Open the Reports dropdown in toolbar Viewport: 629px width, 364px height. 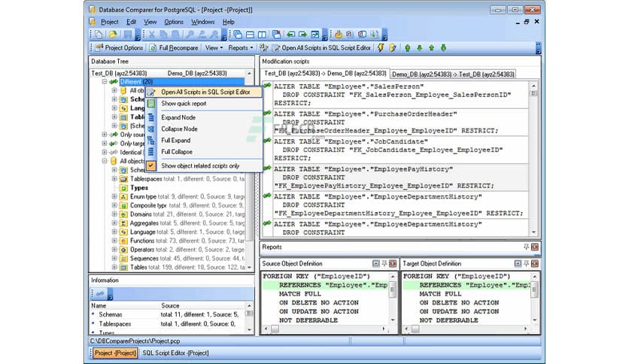241,47
